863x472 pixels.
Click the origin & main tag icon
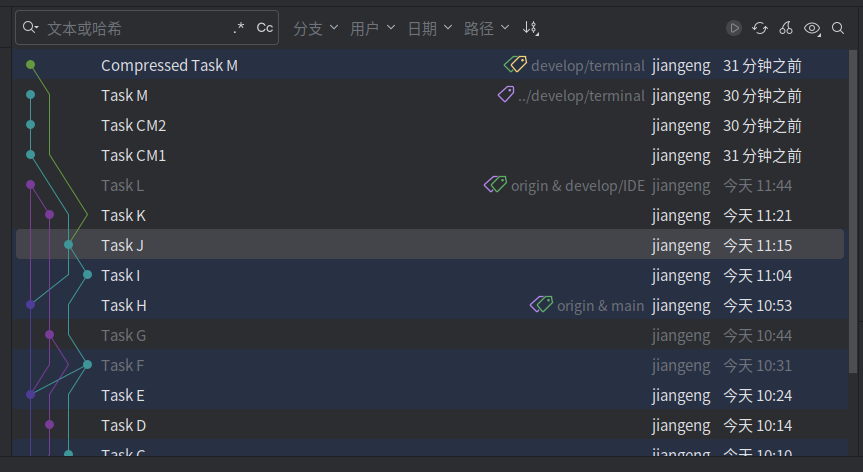pyautogui.click(x=541, y=304)
